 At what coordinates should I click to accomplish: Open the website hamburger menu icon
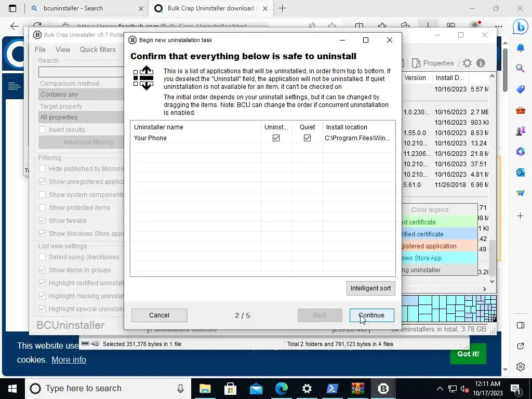pyautogui.click(x=14, y=86)
